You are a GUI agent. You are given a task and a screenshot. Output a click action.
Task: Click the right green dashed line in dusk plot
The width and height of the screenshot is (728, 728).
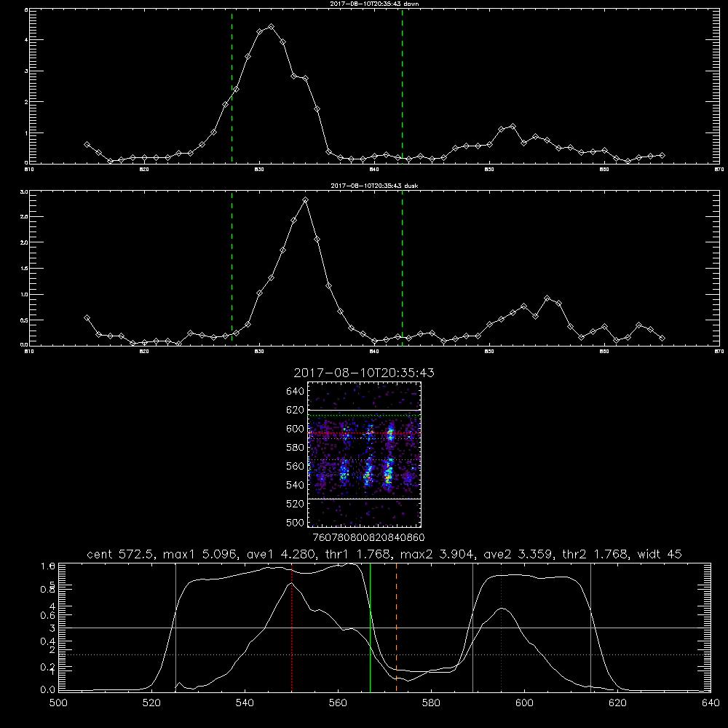tap(402, 268)
